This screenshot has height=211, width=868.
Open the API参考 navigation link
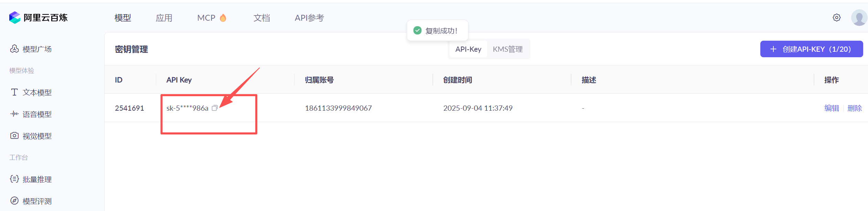(309, 18)
